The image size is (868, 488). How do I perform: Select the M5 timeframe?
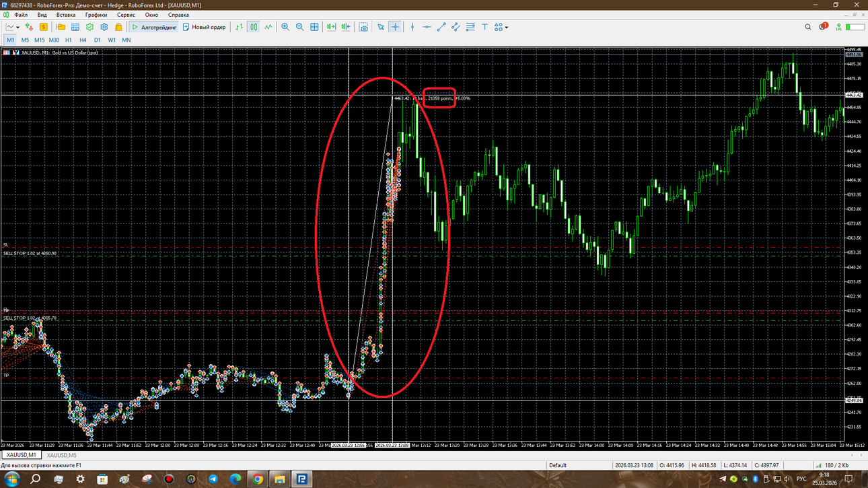pyautogui.click(x=25, y=40)
